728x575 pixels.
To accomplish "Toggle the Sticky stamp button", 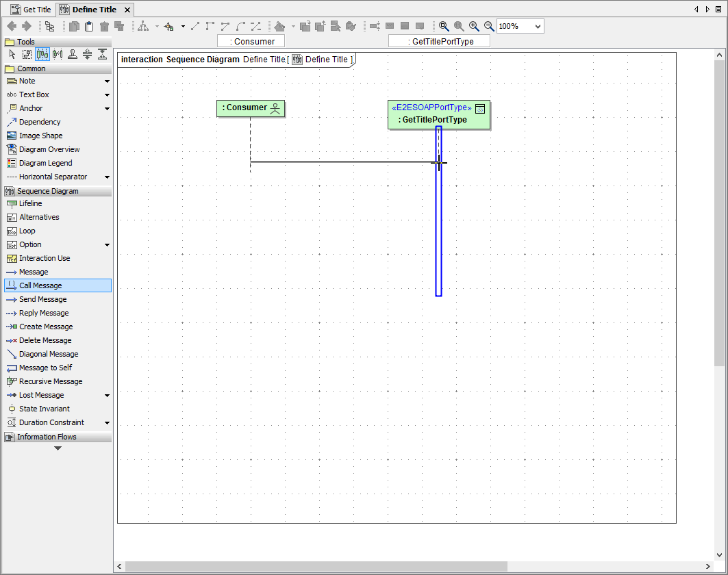I will coord(72,55).
